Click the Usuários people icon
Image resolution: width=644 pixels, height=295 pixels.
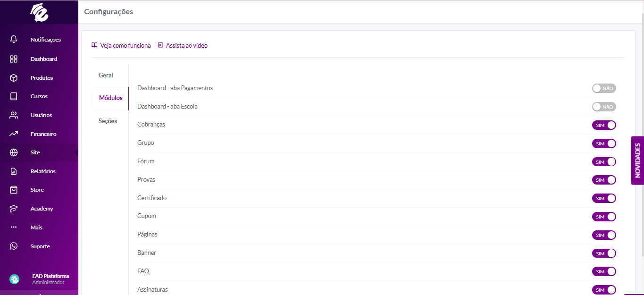[x=14, y=115]
